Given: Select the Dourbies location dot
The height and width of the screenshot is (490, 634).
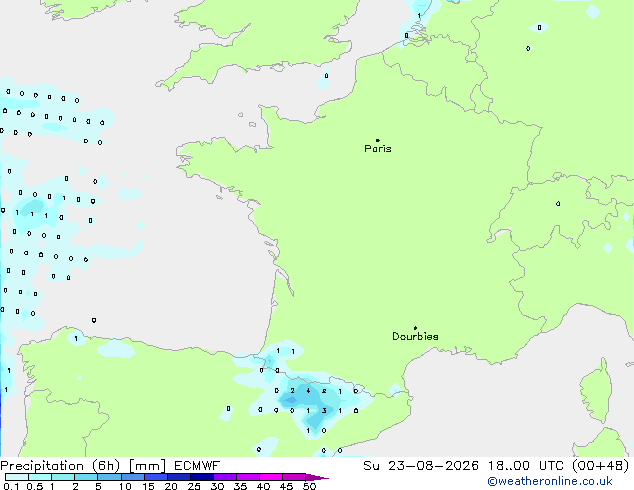Looking at the screenshot, I should pos(415,328).
